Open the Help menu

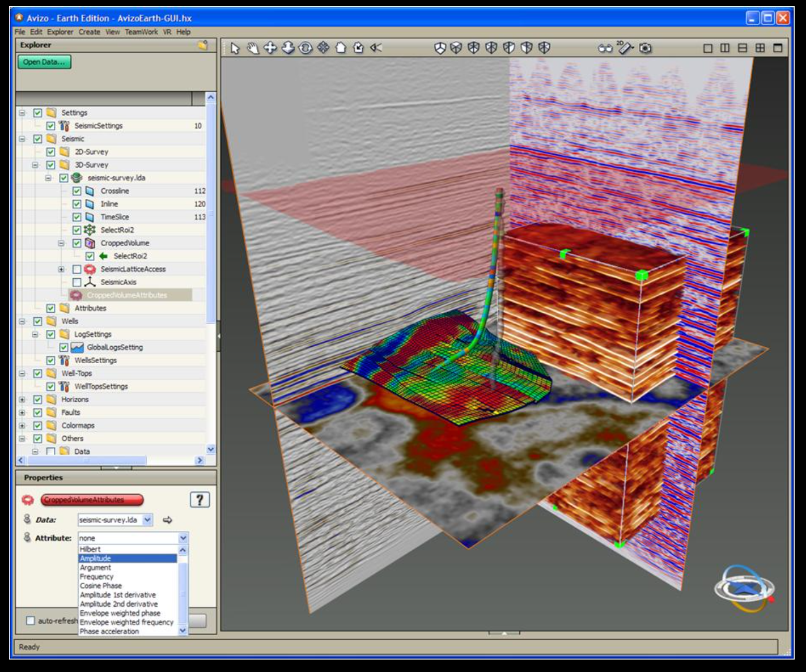[184, 32]
